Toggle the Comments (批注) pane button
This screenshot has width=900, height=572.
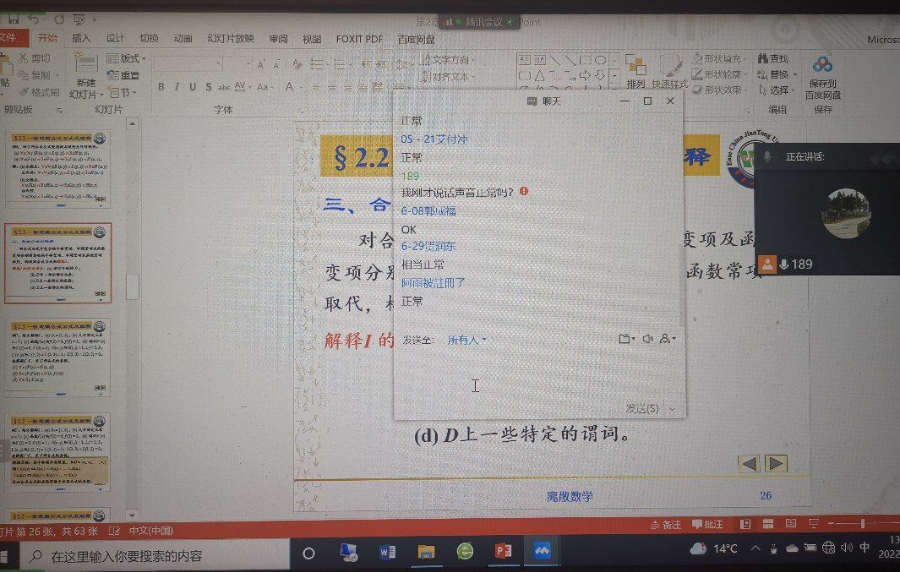coord(707,524)
